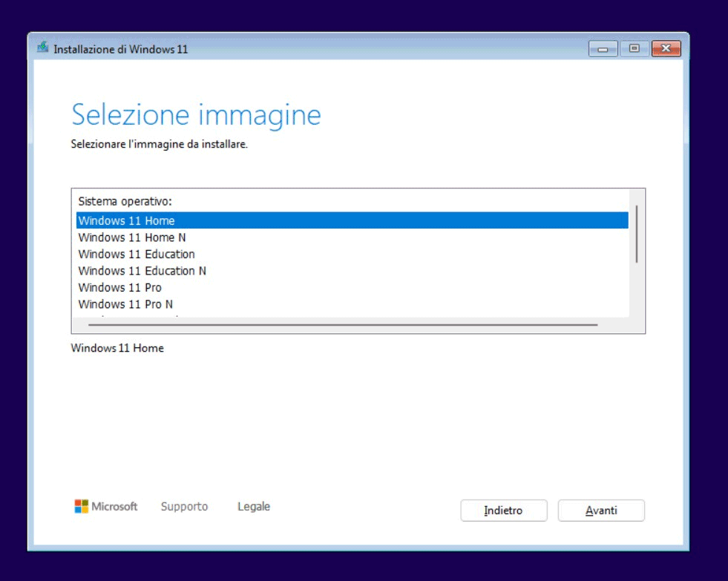Select Windows 11 Home in the list
Screen dimensions: 728x581
coord(126,220)
